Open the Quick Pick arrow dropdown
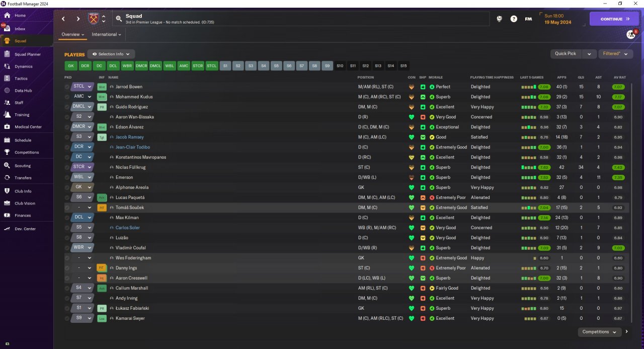 (589, 54)
